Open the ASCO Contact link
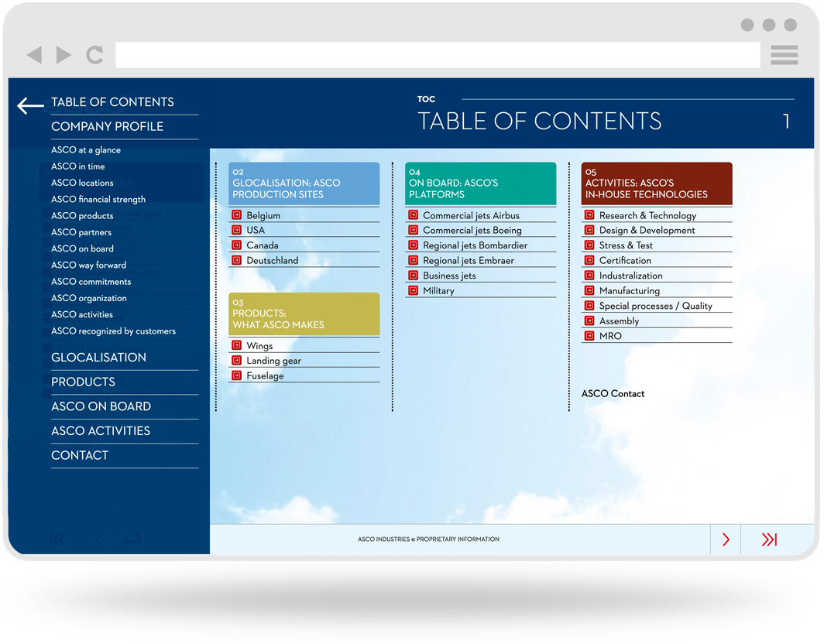This screenshot has width=824, height=644. [x=613, y=393]
